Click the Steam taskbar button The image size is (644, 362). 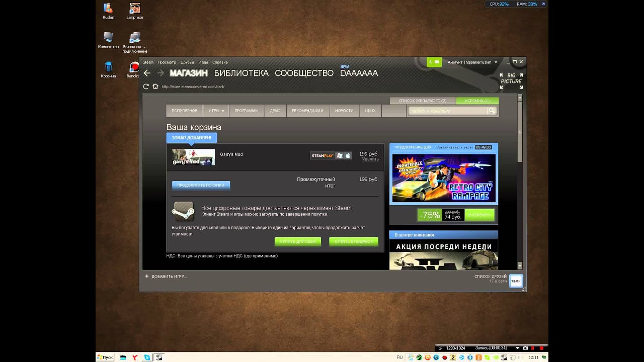(159, 357)
